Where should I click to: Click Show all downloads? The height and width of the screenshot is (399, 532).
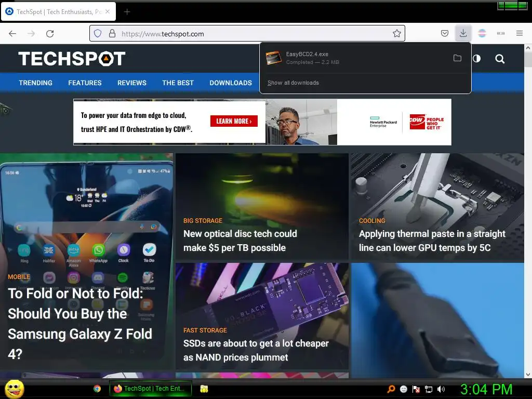click(293, 83)
